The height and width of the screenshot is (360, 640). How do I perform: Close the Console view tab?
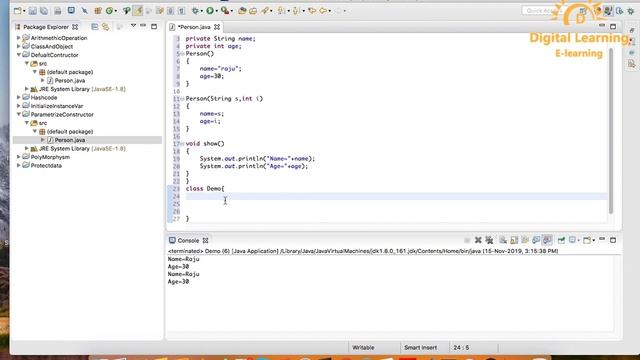pos(206,240)
